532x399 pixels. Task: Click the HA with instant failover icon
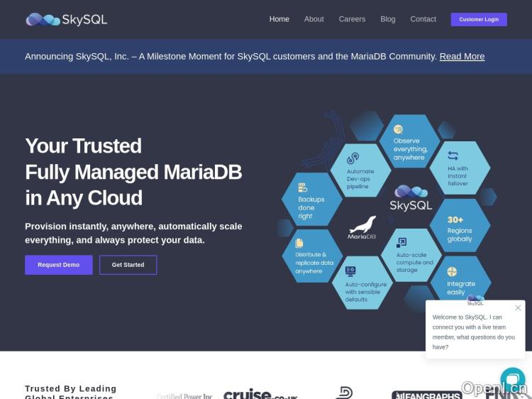coord(453,155)
